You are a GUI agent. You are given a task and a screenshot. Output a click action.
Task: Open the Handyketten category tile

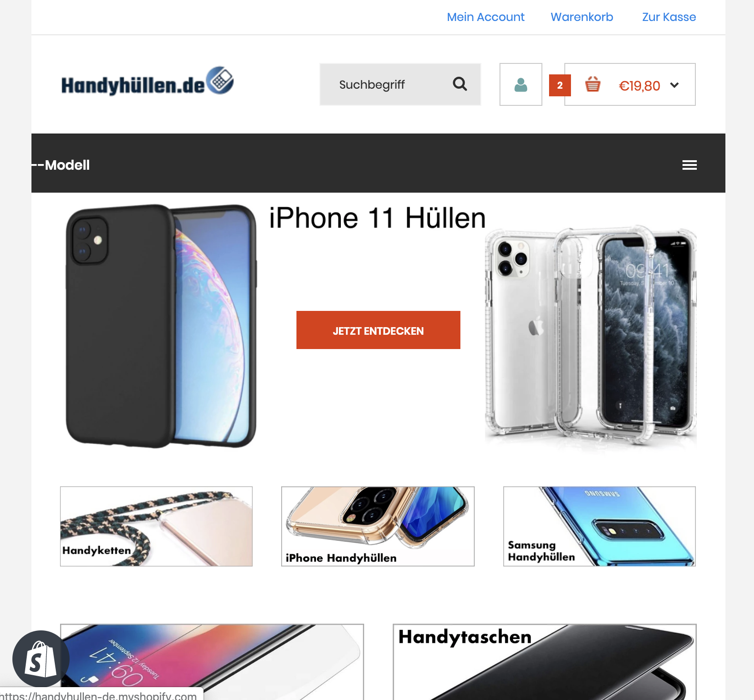tap(156, 526)
